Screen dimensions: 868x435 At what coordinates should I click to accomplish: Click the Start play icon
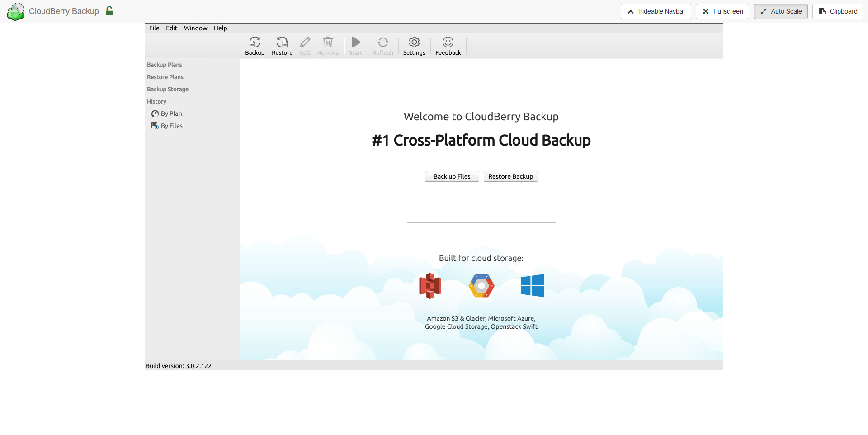click(x=356, y=42)
